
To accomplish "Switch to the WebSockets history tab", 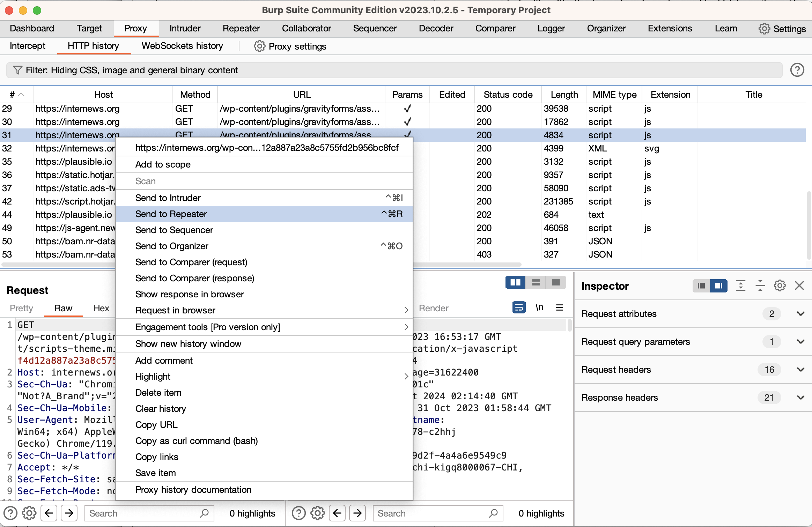I will pyautogui.click(x=182, y=46).
